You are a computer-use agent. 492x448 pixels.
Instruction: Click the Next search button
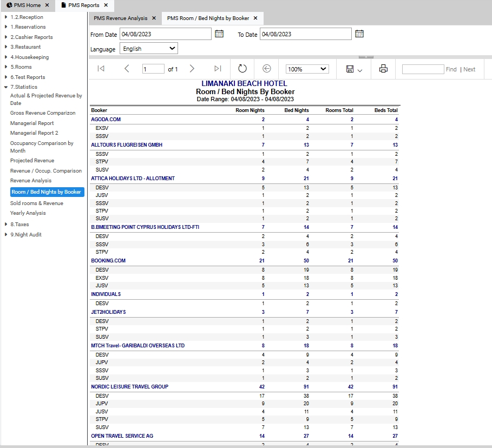[x=469, y=69]
